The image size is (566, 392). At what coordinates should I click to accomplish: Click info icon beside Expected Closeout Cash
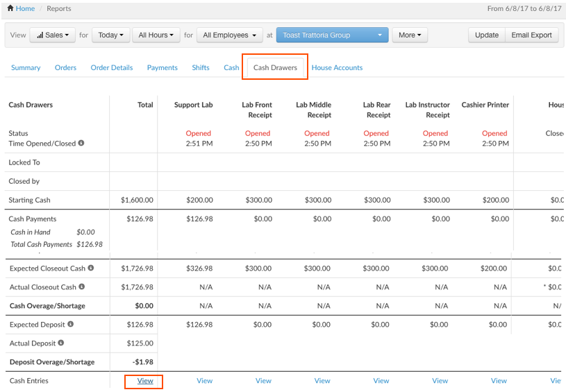coord(91,268)
